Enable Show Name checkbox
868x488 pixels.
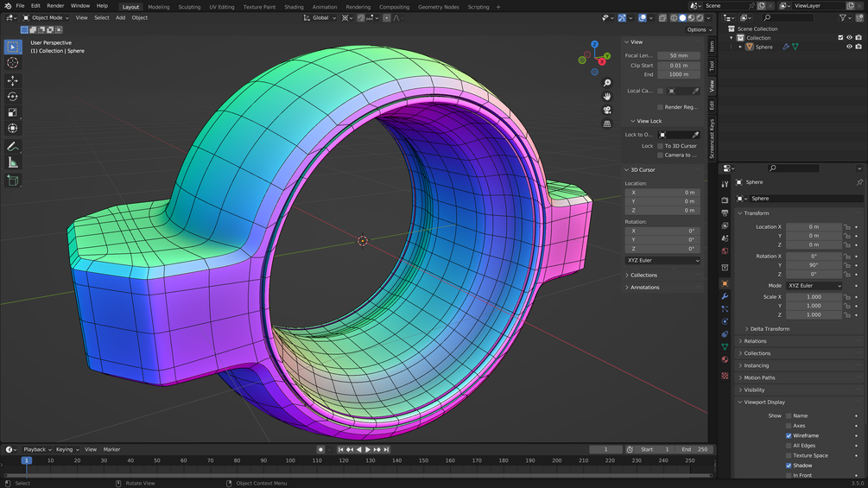coord(789,415)
